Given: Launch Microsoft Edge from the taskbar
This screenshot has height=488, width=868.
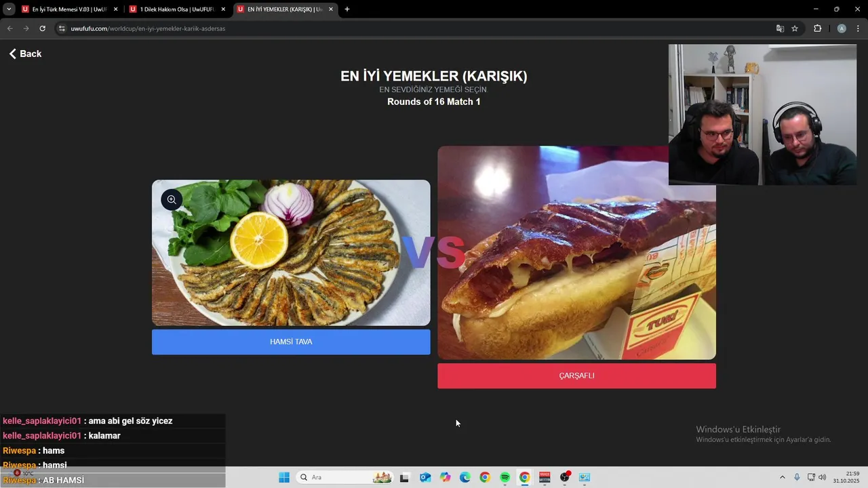Looking at the screenshot, I should pyautogui.click(x=465, y=477).
